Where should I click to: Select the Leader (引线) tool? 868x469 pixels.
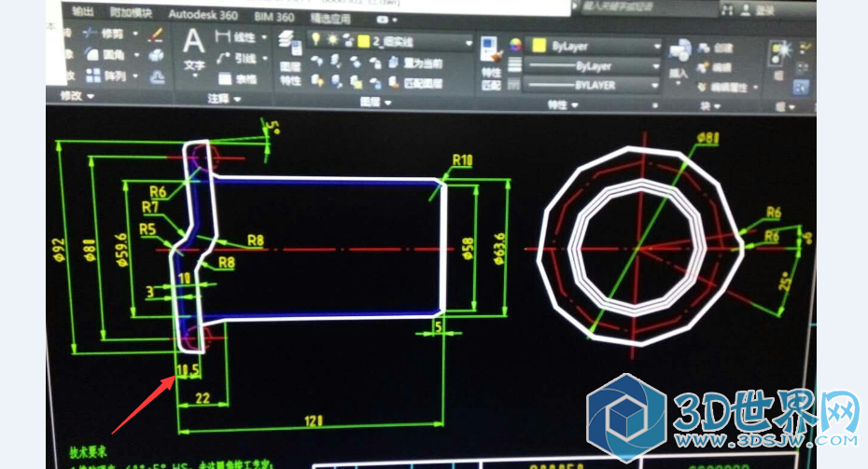click(x=236, y=58)
